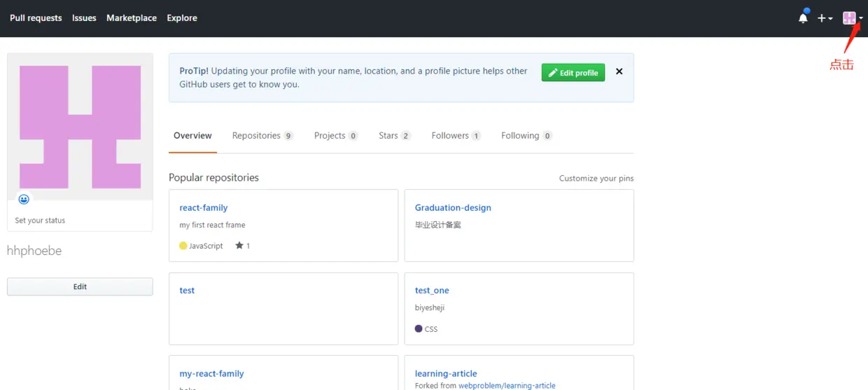
Task: Go to Marketplace in top navigation
Action: [132, 18]
